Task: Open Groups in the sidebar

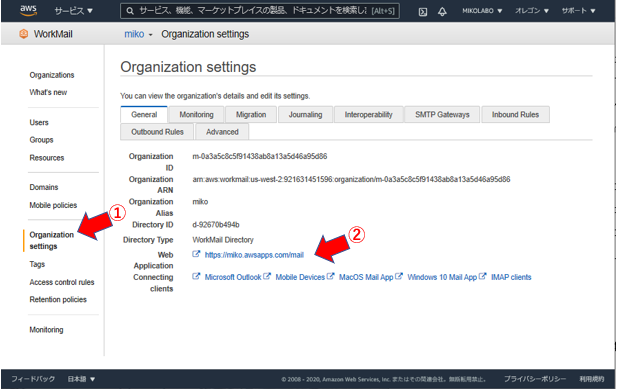Action: point(41,140)
